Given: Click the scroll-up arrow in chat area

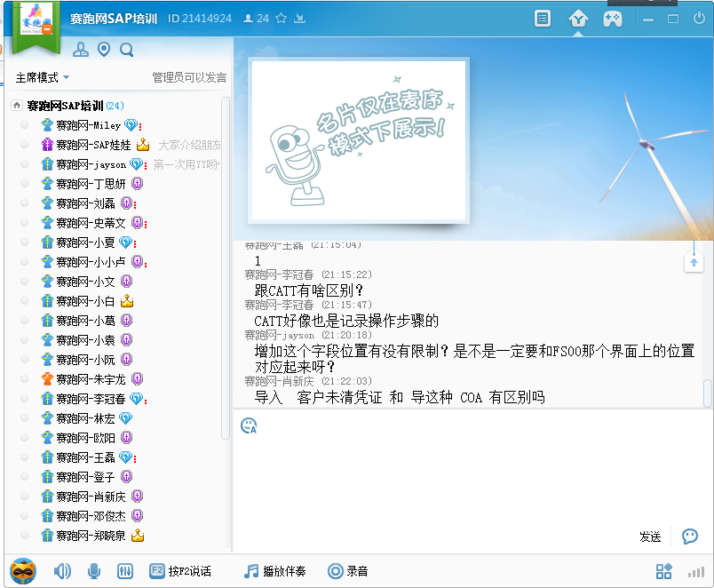Looking at the screenshot, I should pos(694,263).
